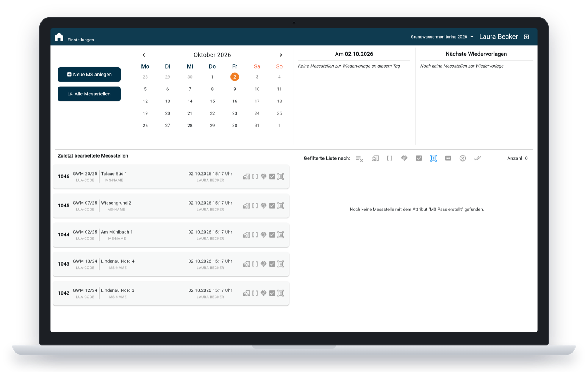Click the handshake icon in row 1045
The image size is (588, 372).
pos(263,206)
